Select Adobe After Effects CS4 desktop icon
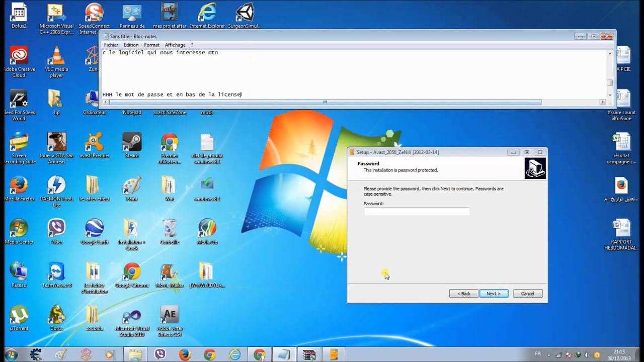 [170, 321]
